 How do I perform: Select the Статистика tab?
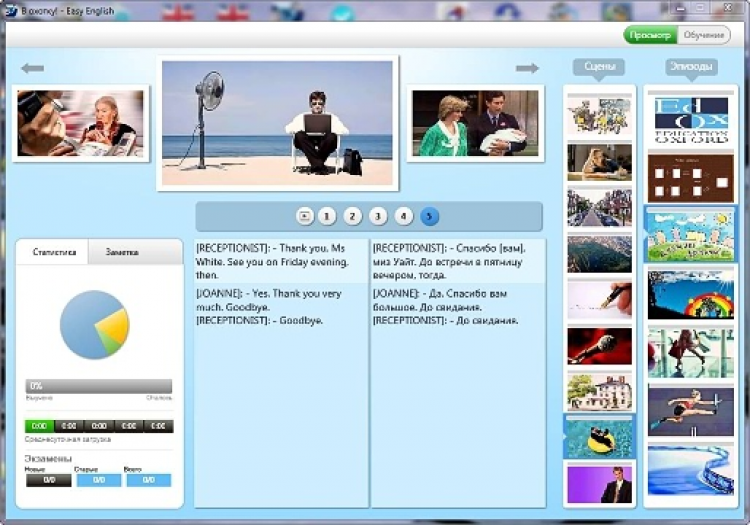pos(54,252)
